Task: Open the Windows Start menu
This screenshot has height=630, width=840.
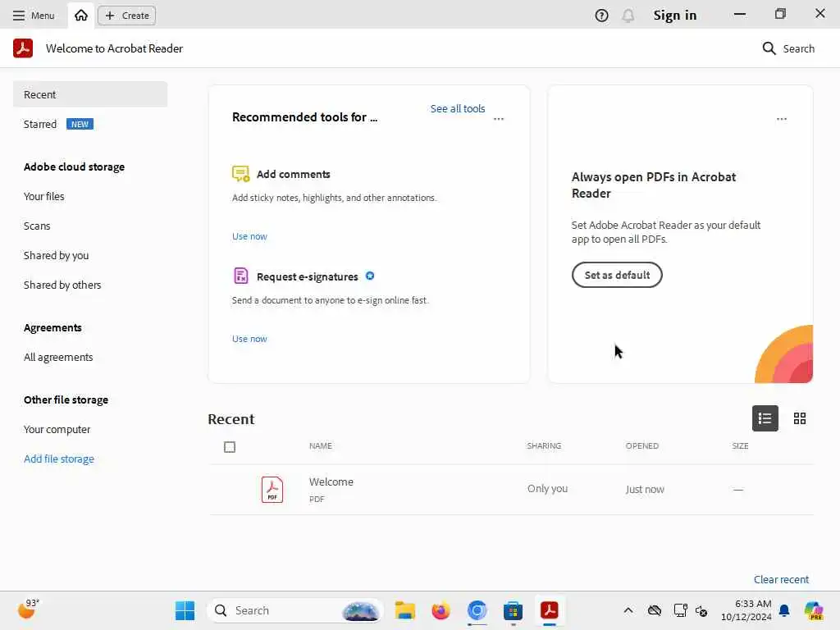Action: [185, 610]
